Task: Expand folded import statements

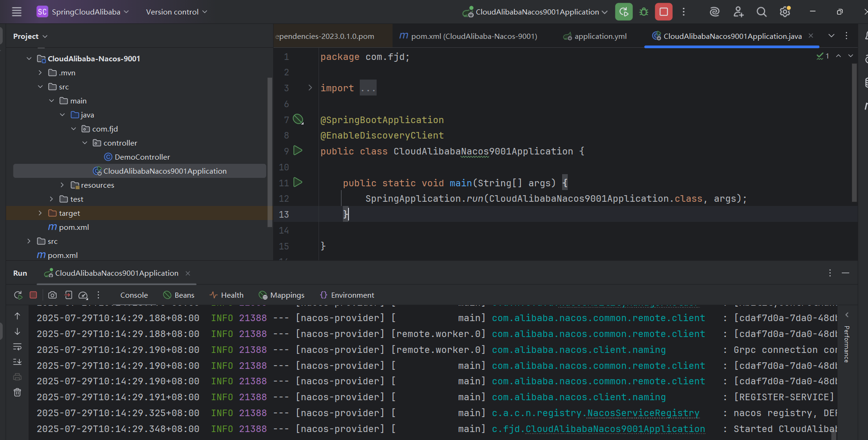Action: coord(310,88)
